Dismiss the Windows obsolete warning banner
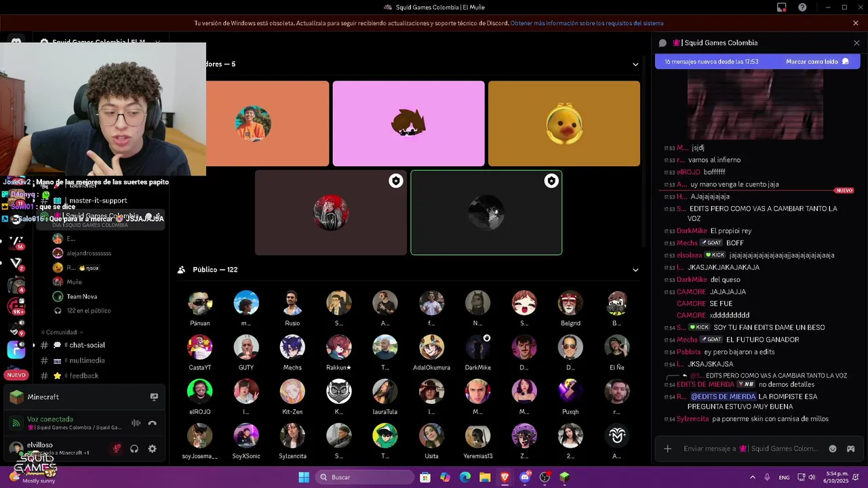Viewport: 868px width, 488px height. (856, 23)
